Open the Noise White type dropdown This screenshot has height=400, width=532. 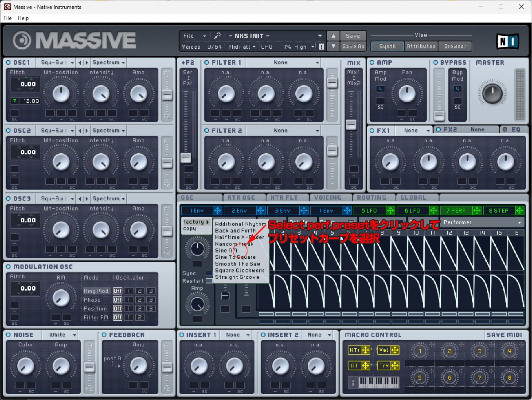60,335
